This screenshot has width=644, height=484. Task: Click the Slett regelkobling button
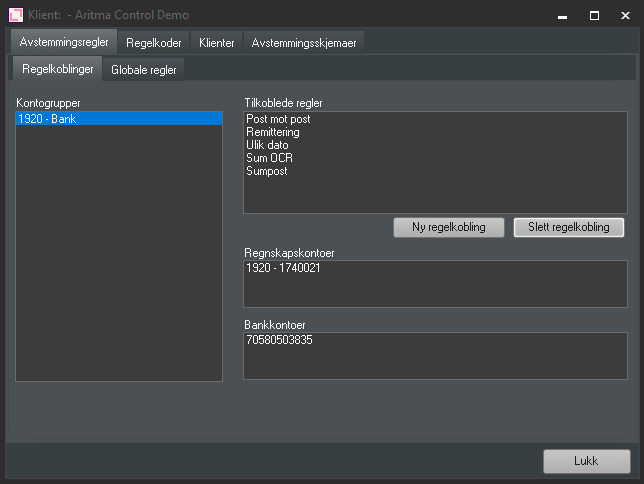pos(568,227)
